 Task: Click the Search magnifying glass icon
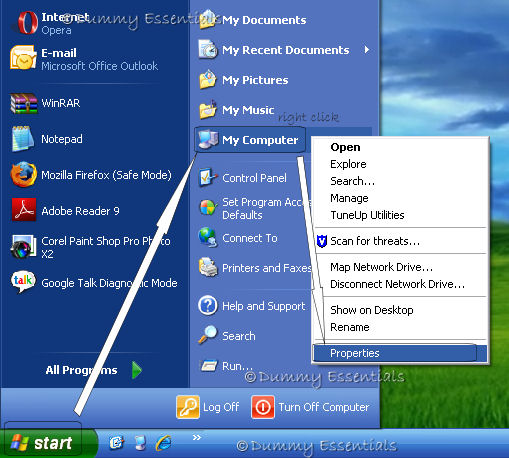pos(208,335)
